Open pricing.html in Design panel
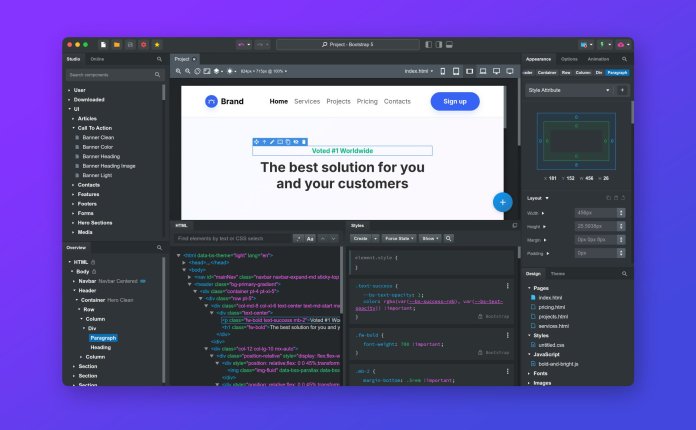Viewport: 696px width, 430px height. 552,307
